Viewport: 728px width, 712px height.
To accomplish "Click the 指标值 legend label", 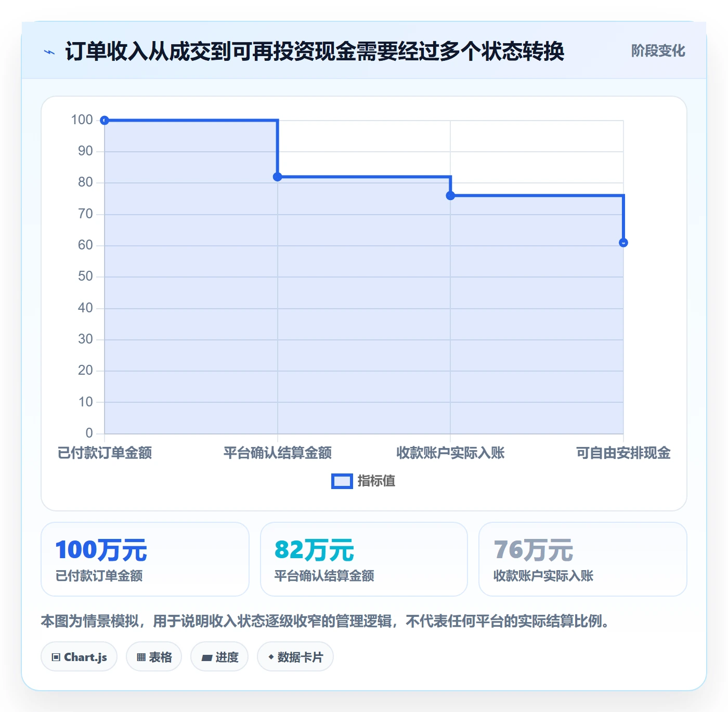I will tap(376, 481).
